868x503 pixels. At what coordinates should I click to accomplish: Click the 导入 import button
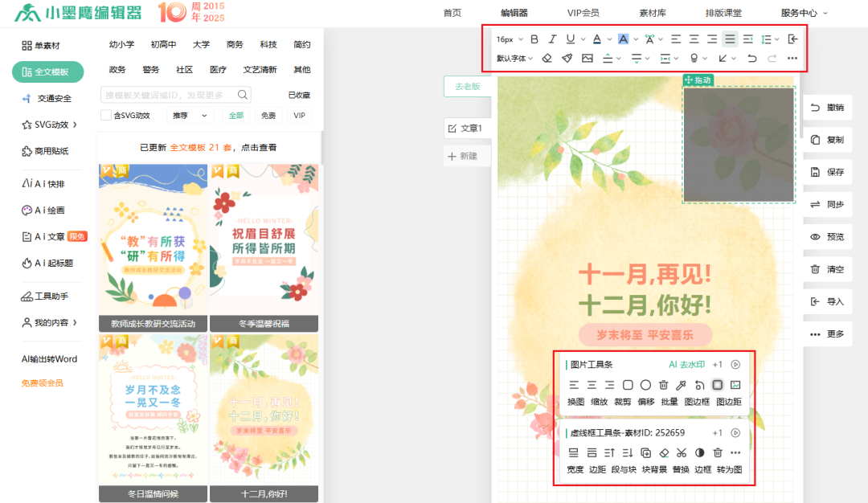(x=828, y=301)
